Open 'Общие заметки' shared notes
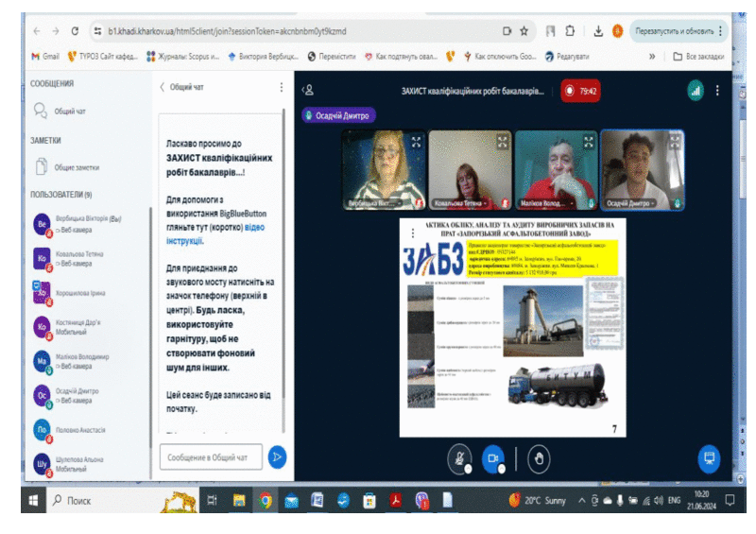This screenshot has width=756, height=534. point(67,167)
